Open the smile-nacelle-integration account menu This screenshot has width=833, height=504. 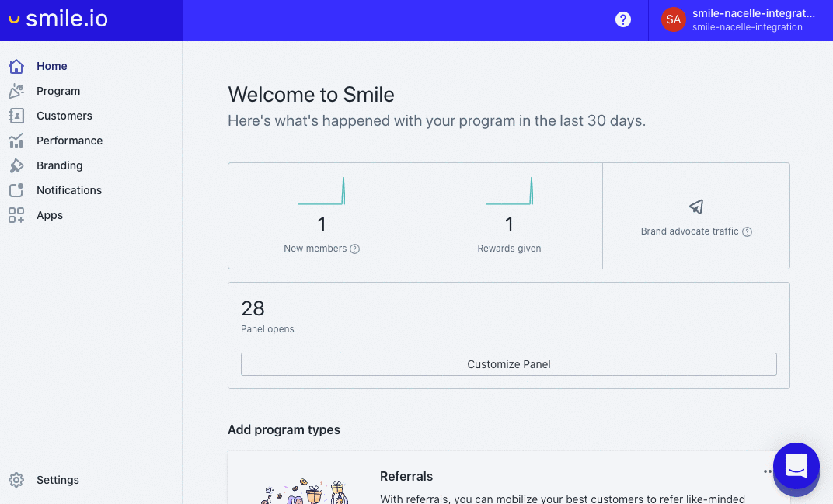click(741, 20)
